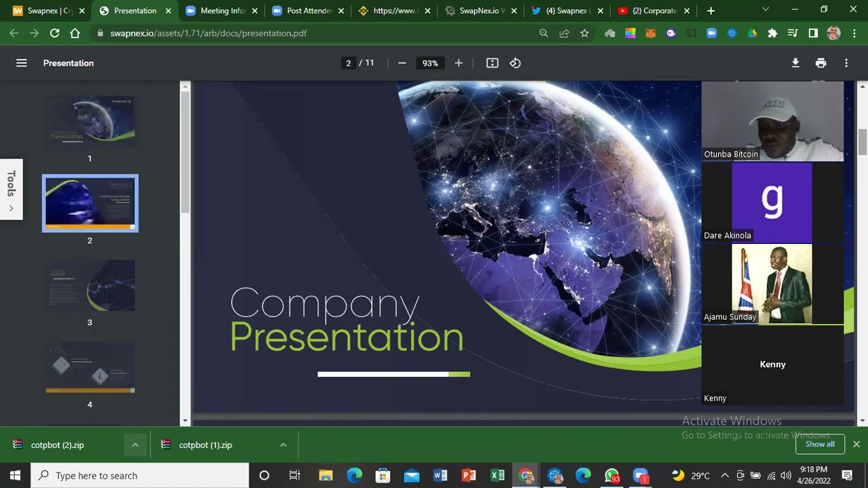The width and height of the screenshot is (868, 488).
Task: Download the presentation PDF
Action: tap(795, 63)
